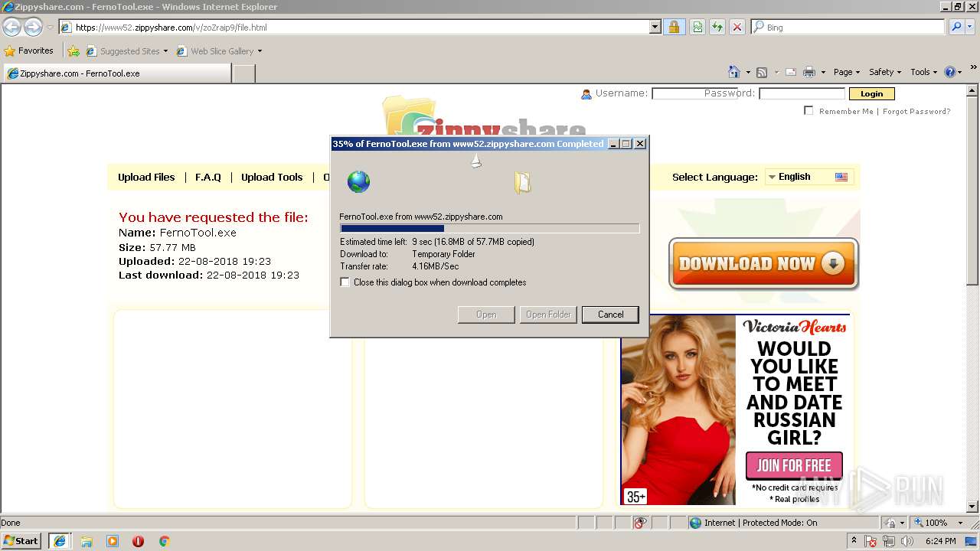Click the Login button
The width and height of the screenshot is (980, 551).
click(871, 94)
